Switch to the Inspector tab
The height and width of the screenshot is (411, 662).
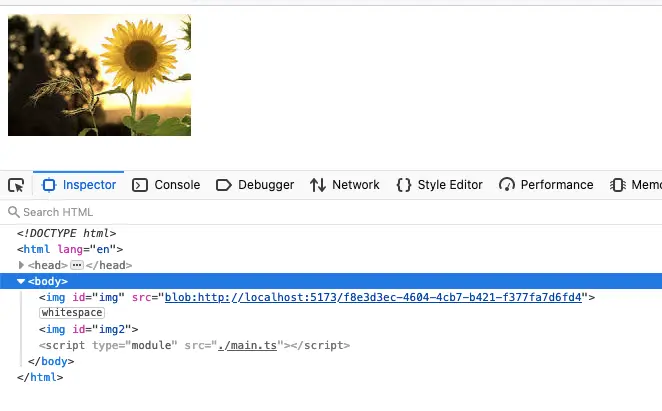point(80,185)
